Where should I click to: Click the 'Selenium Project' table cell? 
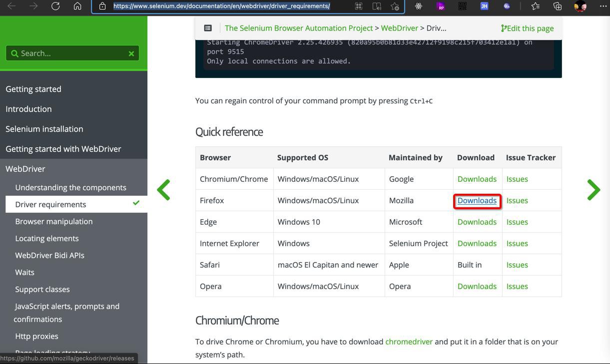pyautogui.click(x=419, y=243)
